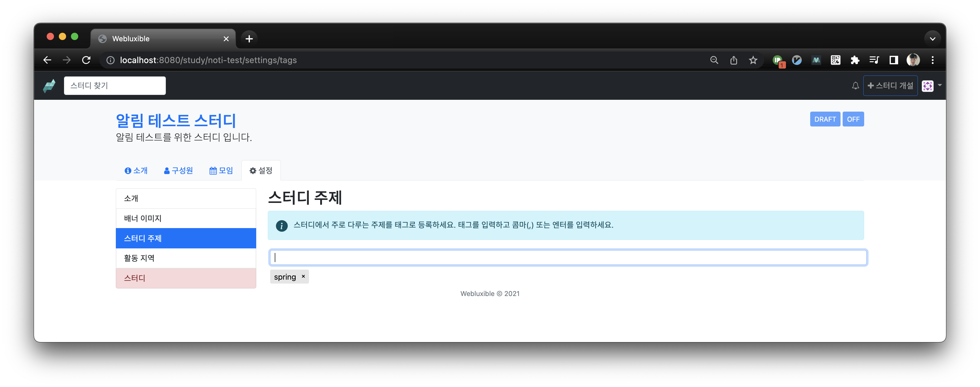
Task: Click the site logo icon
Action: [x=49, y=86]
